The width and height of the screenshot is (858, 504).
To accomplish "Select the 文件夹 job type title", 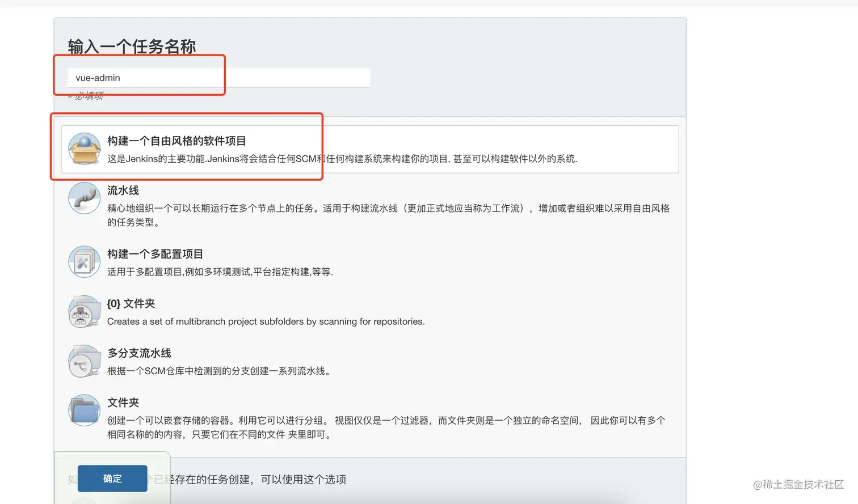I will (x=123, y=403).
